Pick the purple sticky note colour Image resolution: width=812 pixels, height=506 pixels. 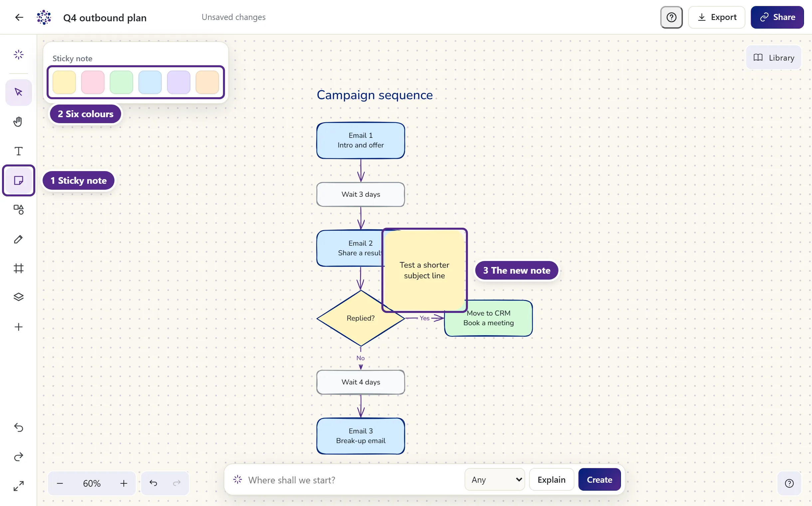click(179, 82)
